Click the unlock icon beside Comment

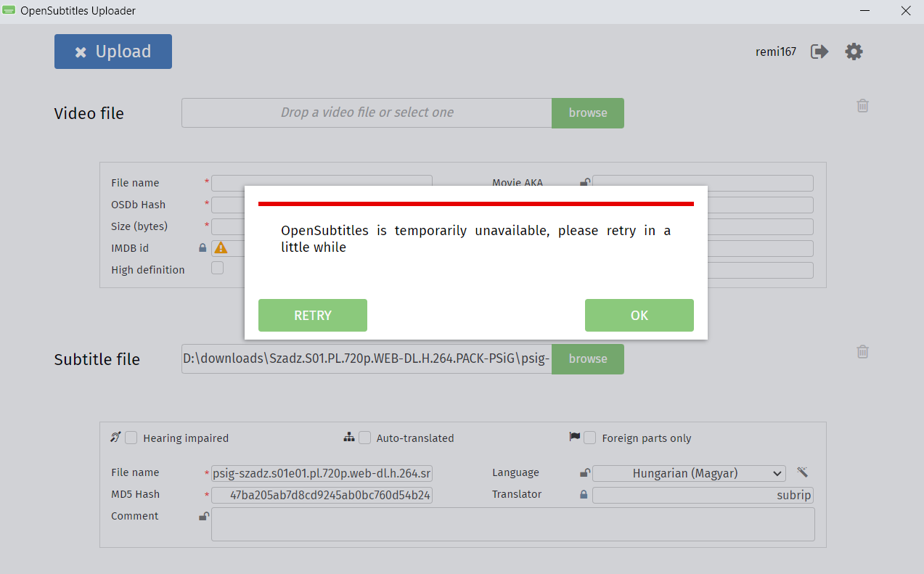pos(204,517)
